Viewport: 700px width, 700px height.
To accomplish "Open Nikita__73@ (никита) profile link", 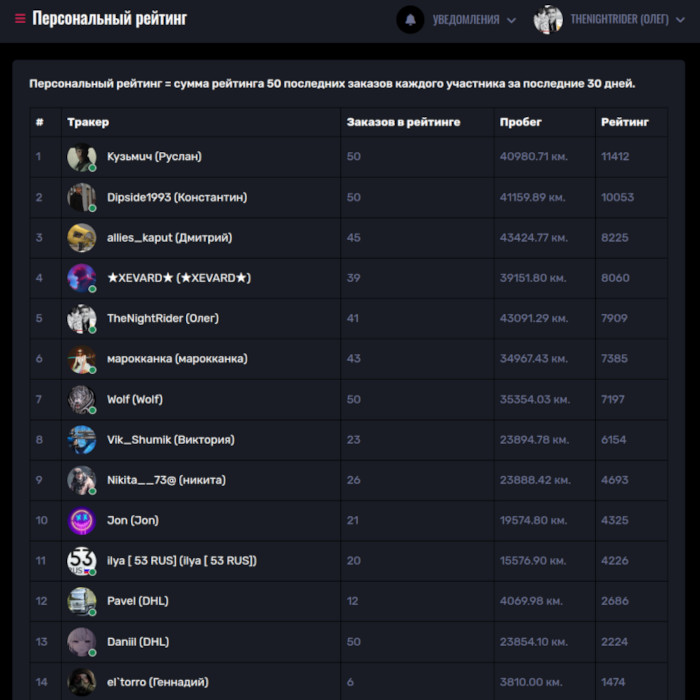I will pos(166,480).
